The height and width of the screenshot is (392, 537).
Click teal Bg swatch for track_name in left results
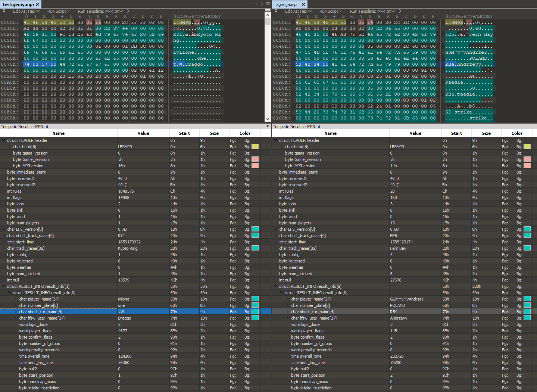pos(255,248)
